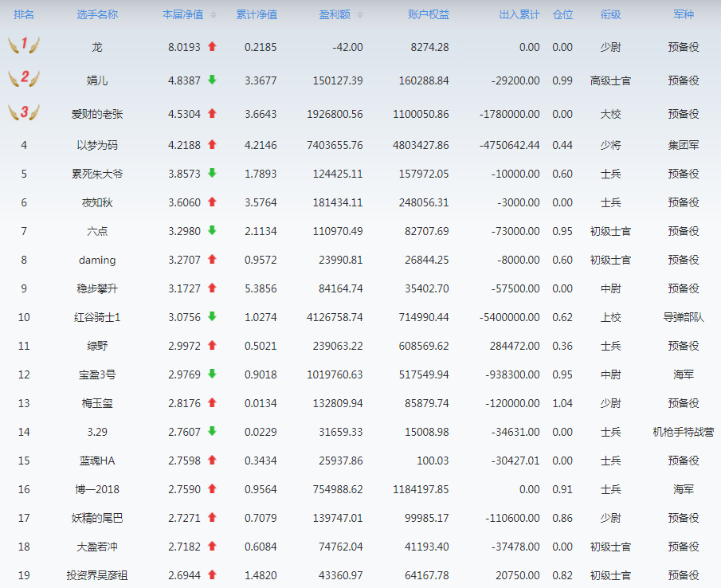Screen dimensions: 721x588
Task: Click the 机枪手特战营 cell
Action: 684,432
